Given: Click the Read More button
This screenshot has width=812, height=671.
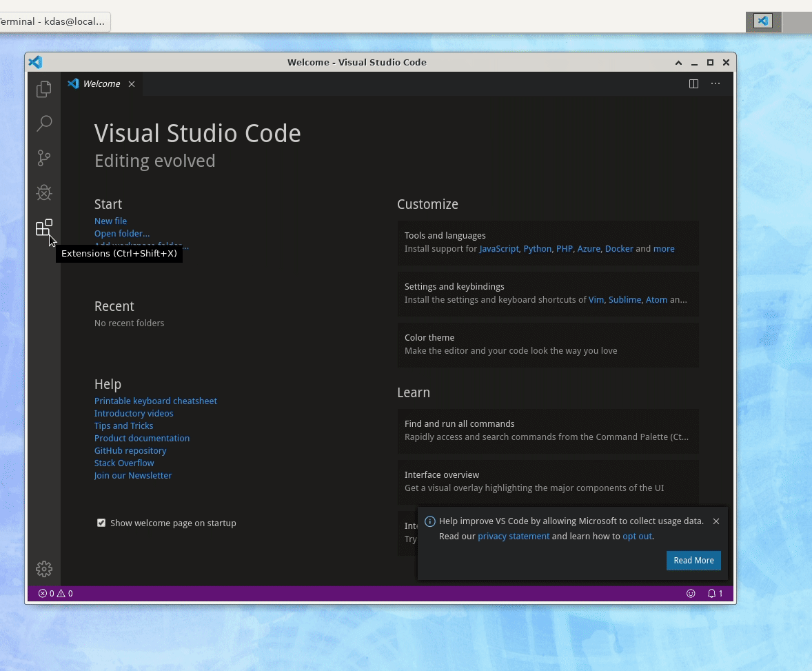Looking at the screenshot, I should (693, 561).
